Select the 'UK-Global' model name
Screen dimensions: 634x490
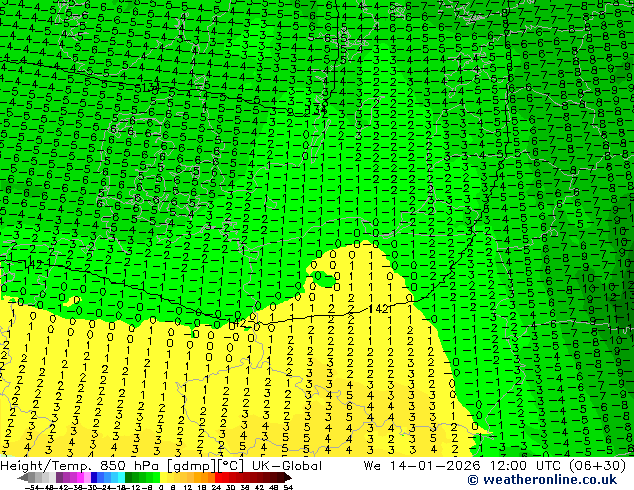(287, 466)
